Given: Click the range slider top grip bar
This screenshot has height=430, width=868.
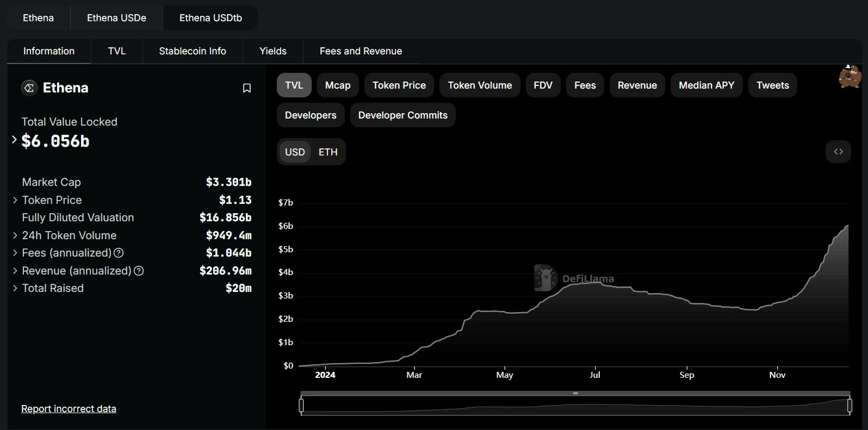Looking at the screenshot, I should (x=575, y=393).
